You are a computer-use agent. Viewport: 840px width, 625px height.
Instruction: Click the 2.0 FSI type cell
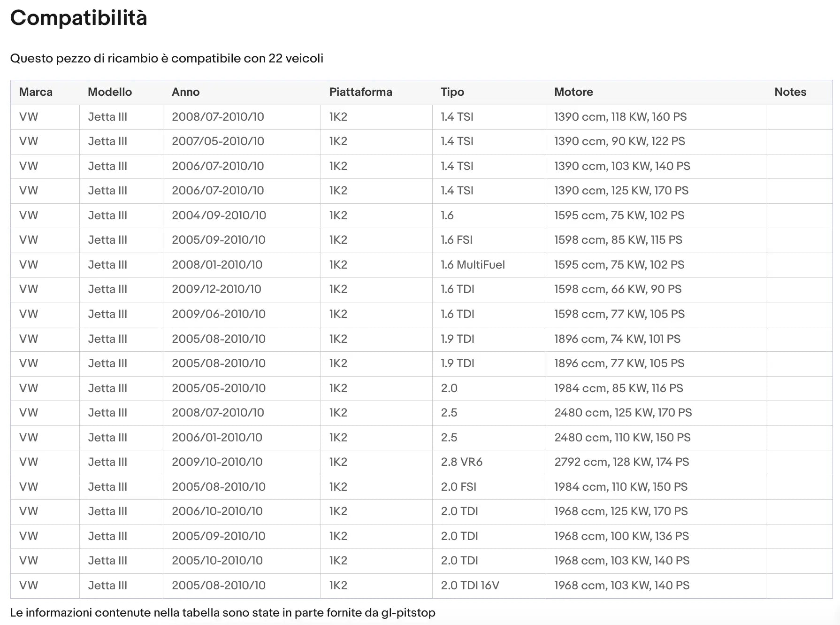[458, 487]
